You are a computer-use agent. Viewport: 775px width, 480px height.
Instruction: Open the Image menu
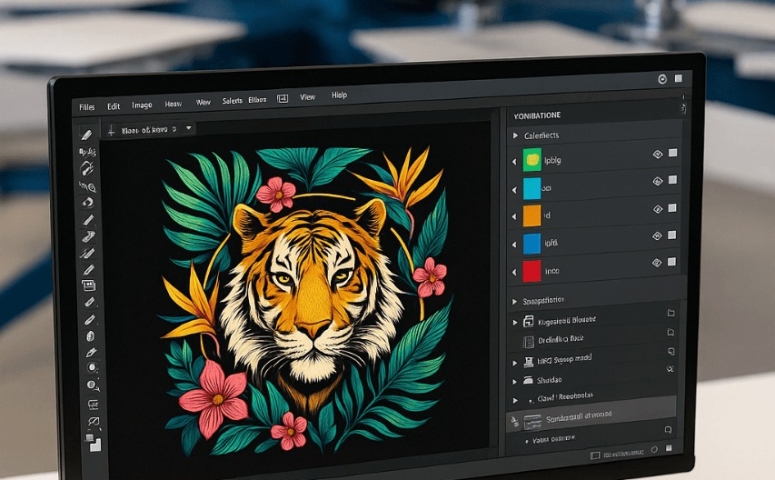tap(142, 105)
